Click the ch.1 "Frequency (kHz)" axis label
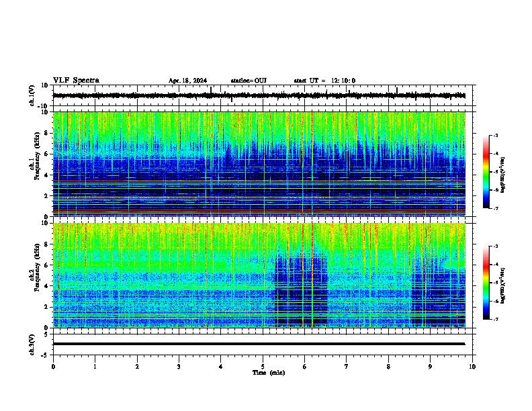The width and height of the screenshot is (532, 411). click(36, 156)
